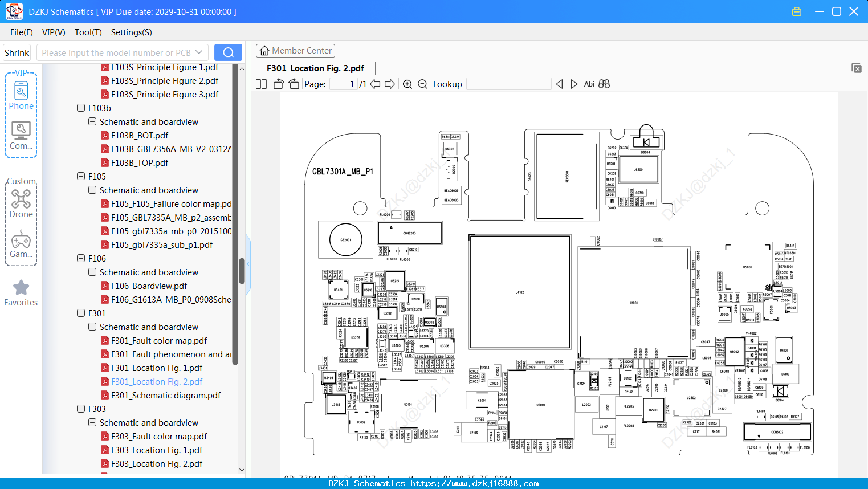The image size is (868, 489).
Task: Zoom in on the PDF
Action: 407,84
